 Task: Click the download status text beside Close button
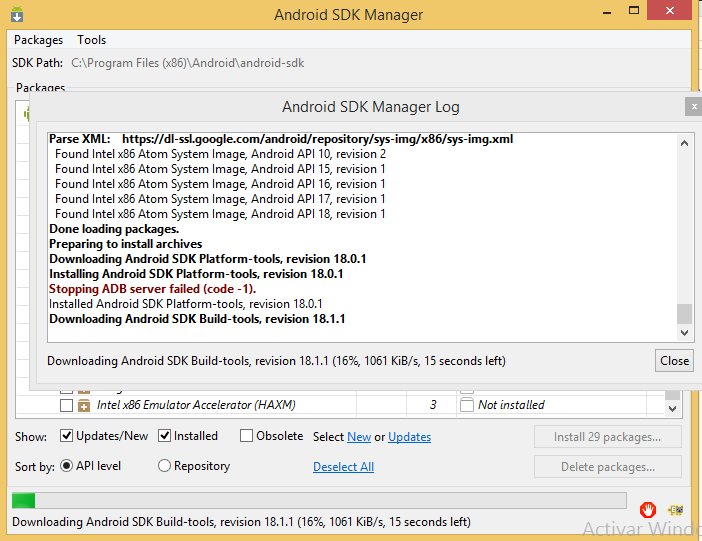pyautogui.click(x=276, y=361)
